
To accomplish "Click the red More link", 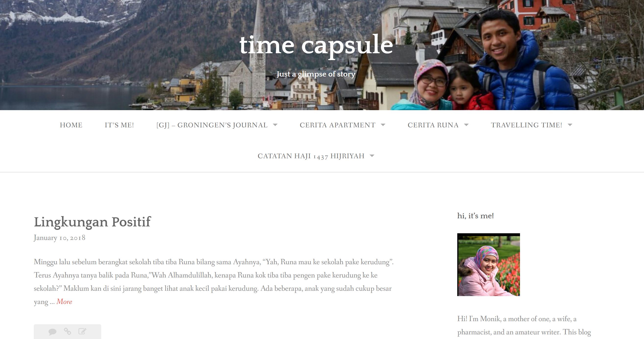I will click(64, 302).
